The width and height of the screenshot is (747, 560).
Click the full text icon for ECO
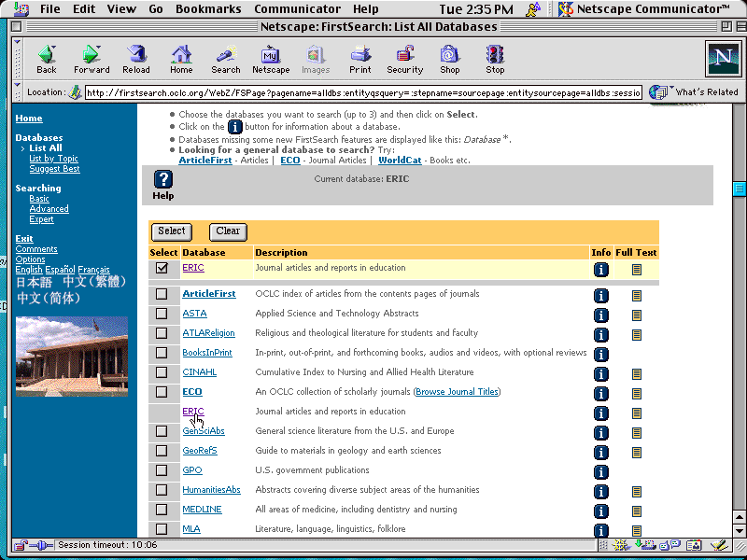[637, 394]
